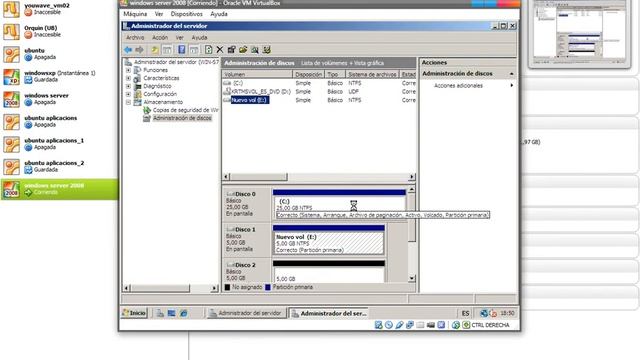Viewport: 640px width, 360px height.
Task: Click the last toolbar icon after the magnifier
Action: point(267,50)
